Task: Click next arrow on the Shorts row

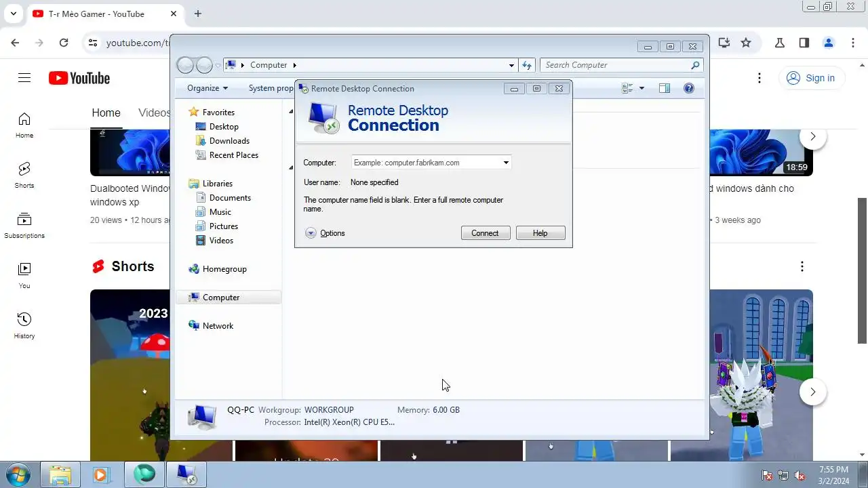Action: point(812,392)
